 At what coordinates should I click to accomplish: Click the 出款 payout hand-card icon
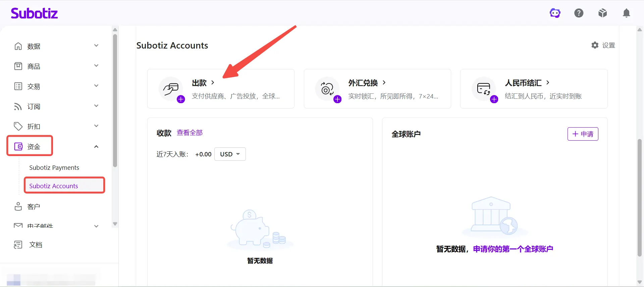tap(171, 89)
